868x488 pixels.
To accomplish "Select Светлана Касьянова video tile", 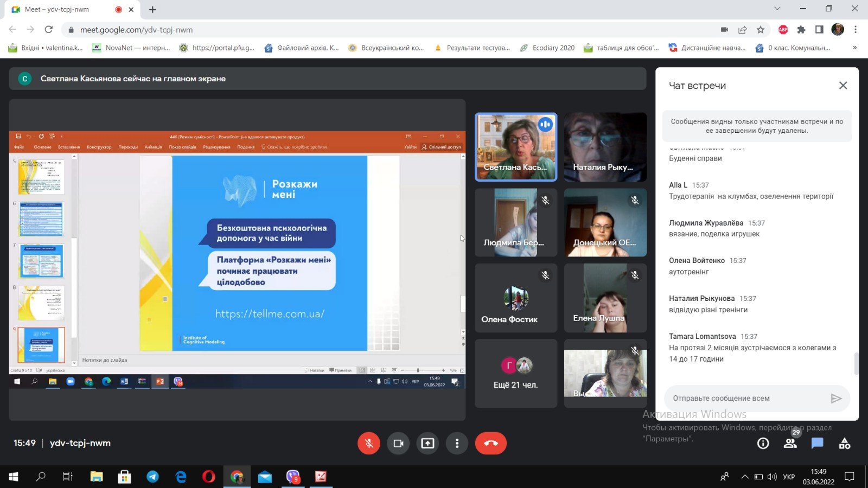I will click(x=516, y=147).
